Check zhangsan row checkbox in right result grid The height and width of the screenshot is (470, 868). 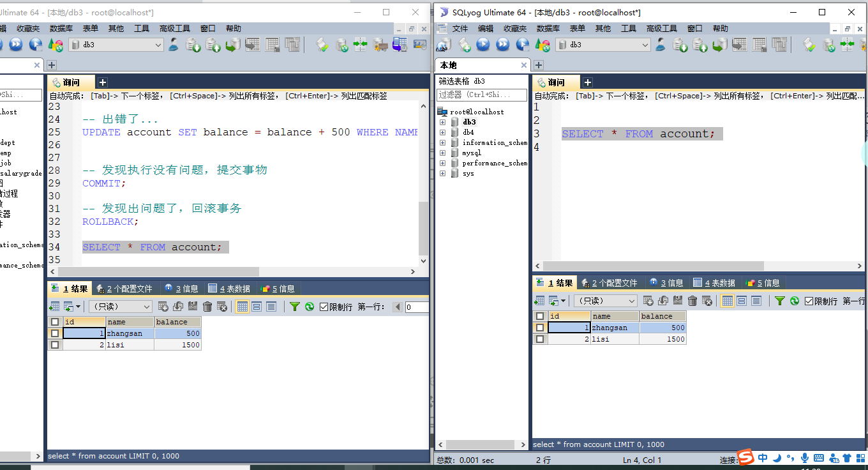point(540,328)
